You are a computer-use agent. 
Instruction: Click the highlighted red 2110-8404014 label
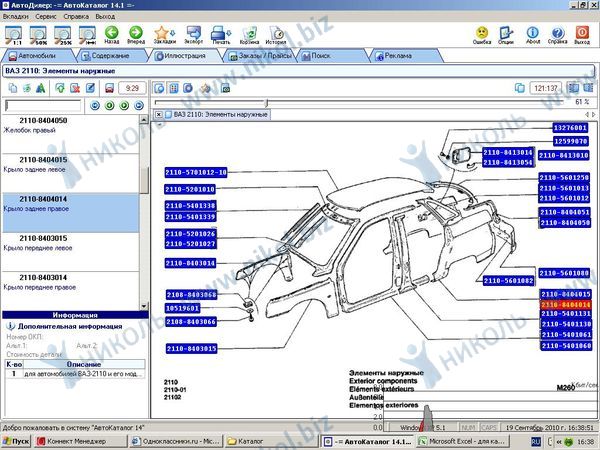566,305
